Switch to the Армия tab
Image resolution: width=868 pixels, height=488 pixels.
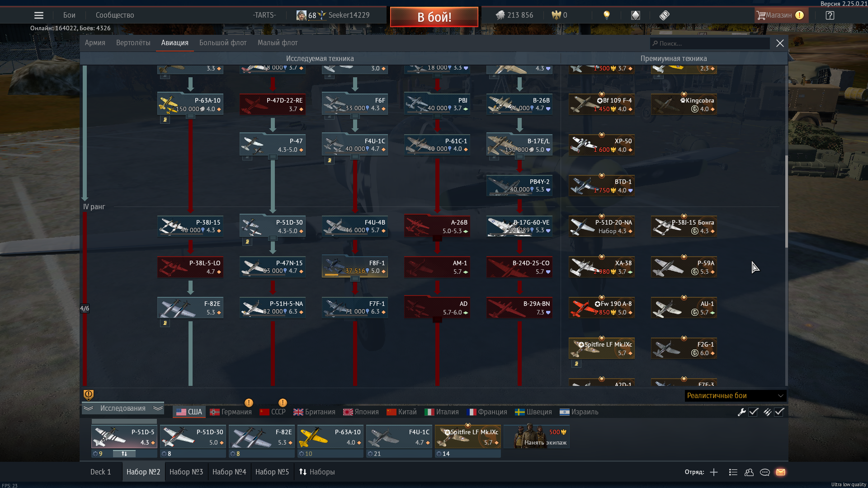[95, 43]
